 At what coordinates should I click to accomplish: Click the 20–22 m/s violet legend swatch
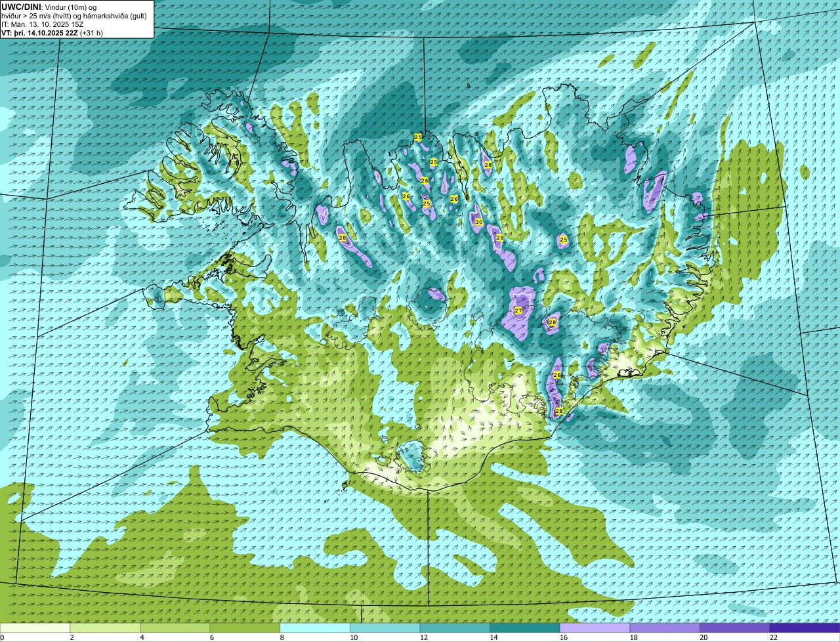pos(735,628)
